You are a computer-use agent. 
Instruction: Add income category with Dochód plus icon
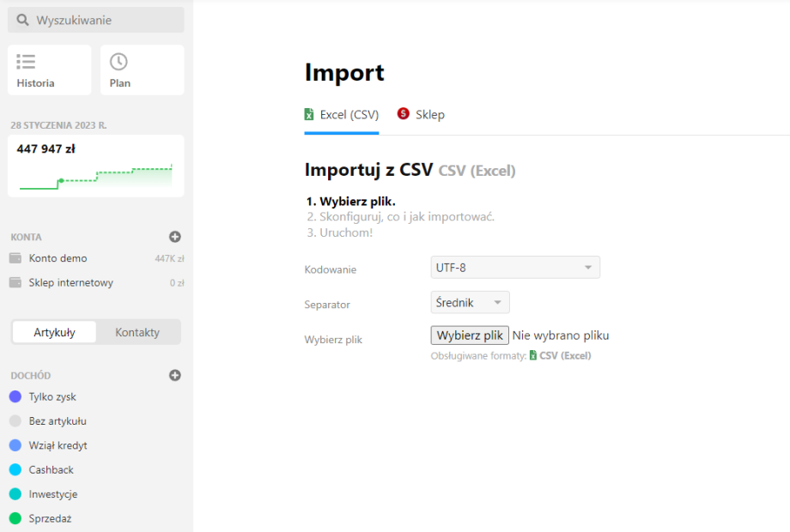[175, 375]
